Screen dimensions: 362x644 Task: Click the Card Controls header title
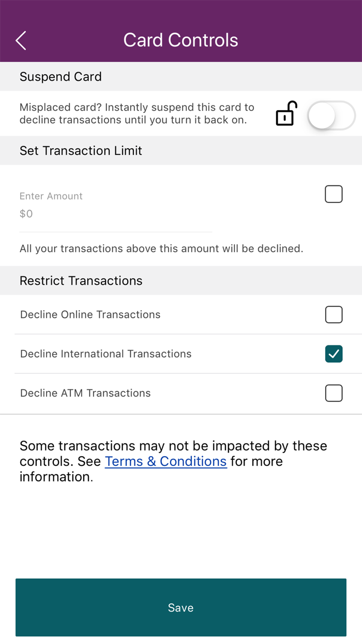point(180,40)
